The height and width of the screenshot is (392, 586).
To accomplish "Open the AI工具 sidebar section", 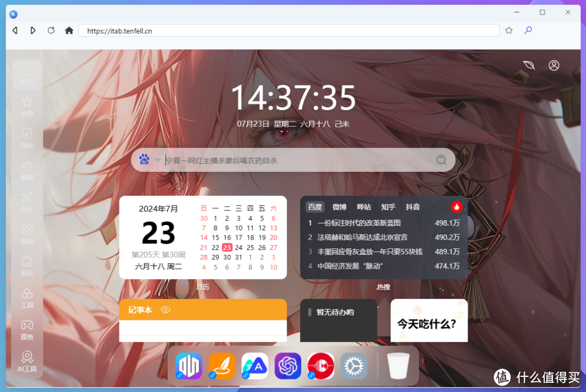I will pos(27,361).
